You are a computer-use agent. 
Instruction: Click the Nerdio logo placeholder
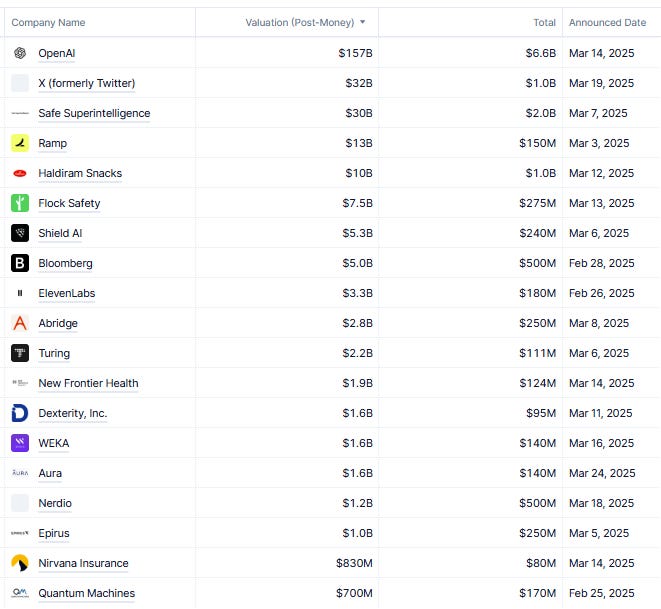[20, 503]
